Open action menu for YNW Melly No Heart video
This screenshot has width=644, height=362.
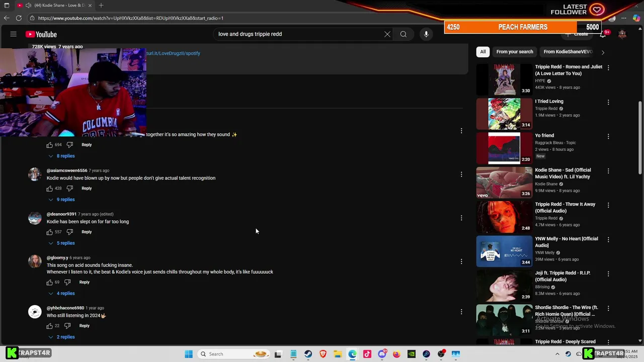pyautogui.click(x=608, y=240)
